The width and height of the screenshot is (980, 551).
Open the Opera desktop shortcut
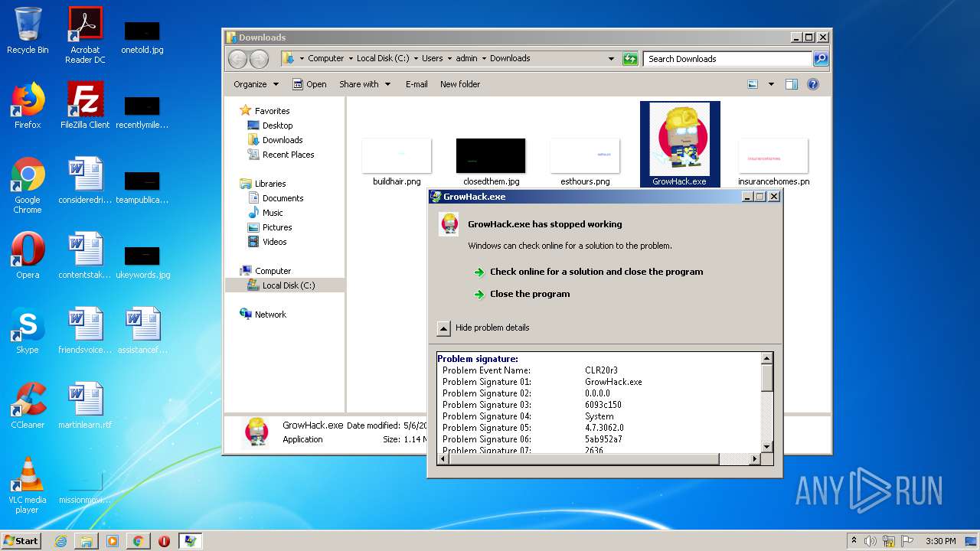click(x=28, y=256)
